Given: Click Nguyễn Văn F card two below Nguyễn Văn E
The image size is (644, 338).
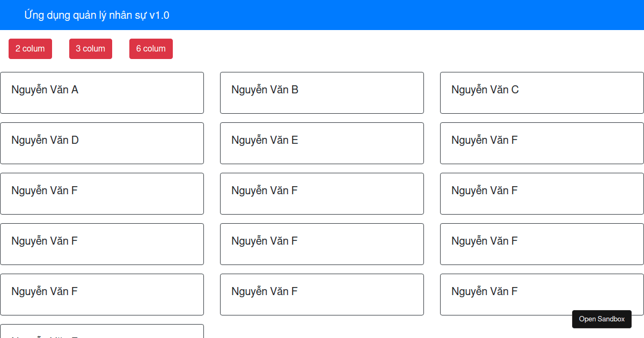Looking at the screenshot, I should pos(322,244).
